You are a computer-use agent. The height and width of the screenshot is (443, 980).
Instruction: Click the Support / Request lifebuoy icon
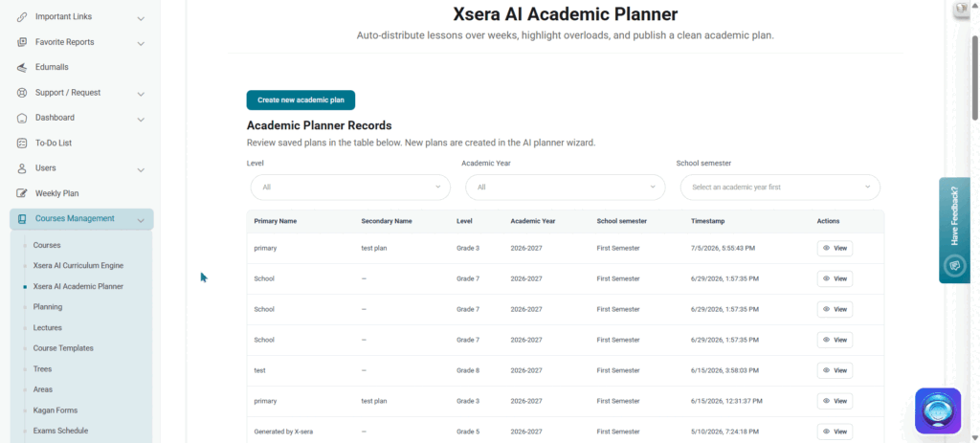22,93
